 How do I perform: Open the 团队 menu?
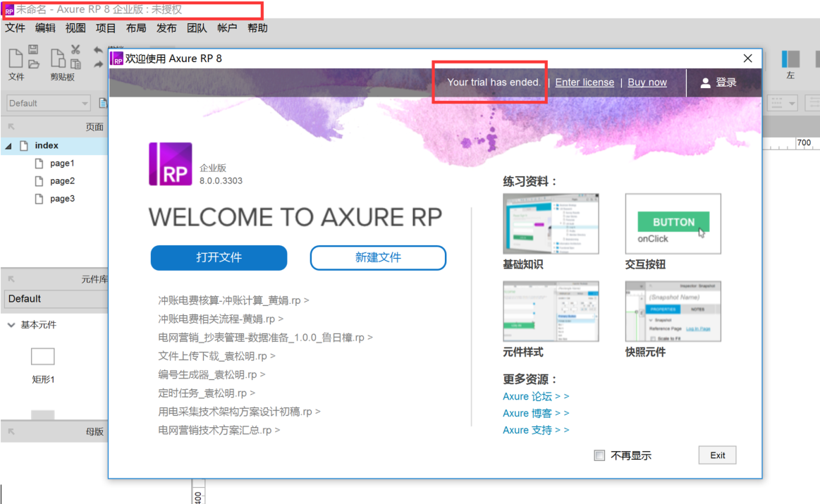[197, 27]
